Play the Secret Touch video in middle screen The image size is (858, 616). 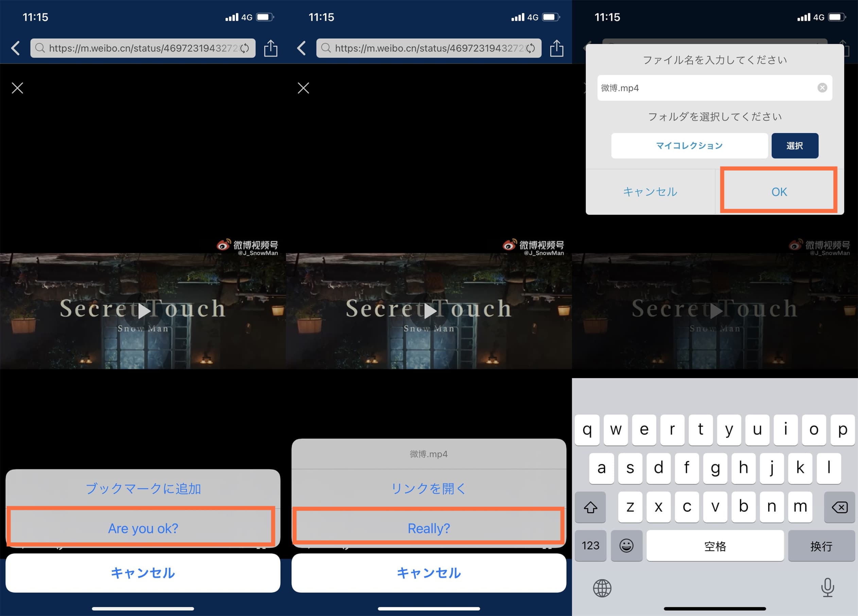pos(429,311)
